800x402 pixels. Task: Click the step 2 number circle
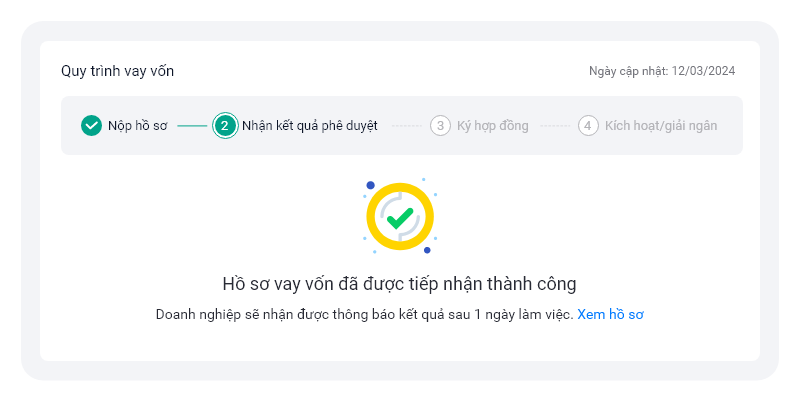pos(225,126)
